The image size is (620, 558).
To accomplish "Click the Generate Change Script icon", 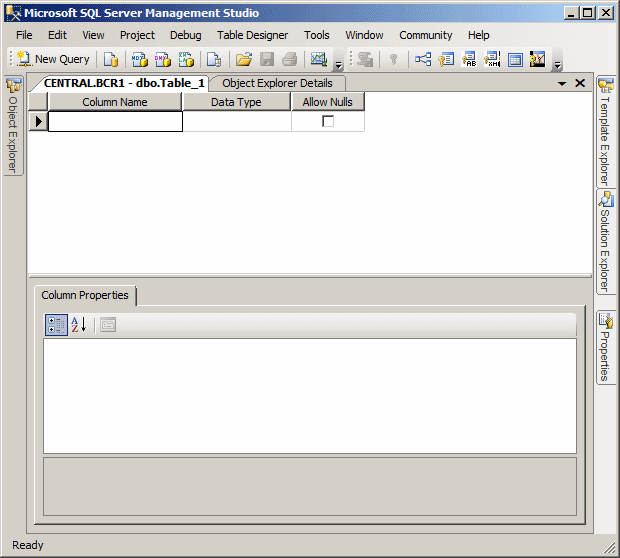I will 365,59.
